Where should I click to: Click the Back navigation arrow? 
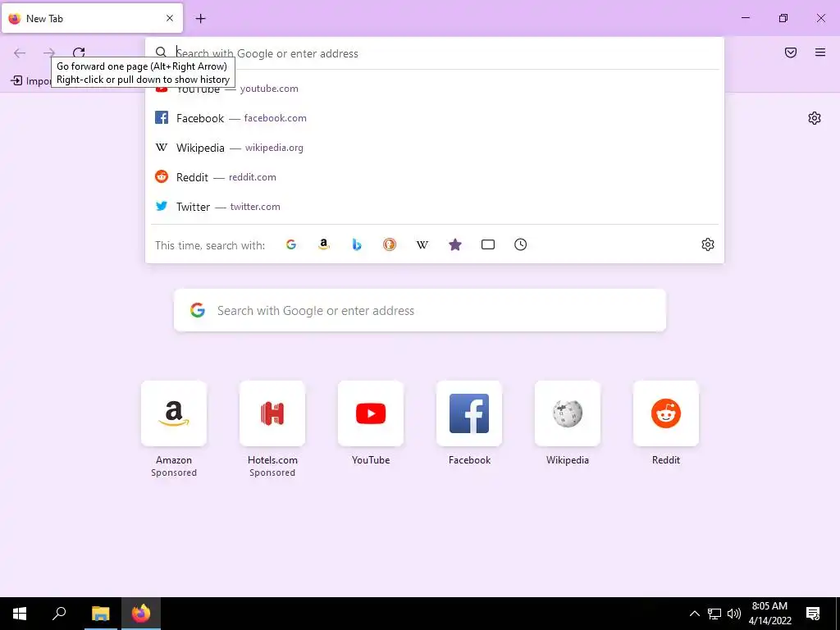(x=20, y=52)
